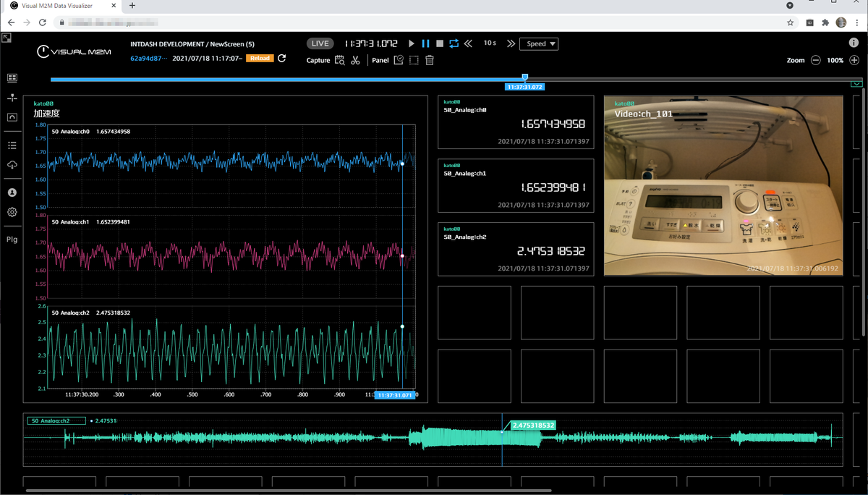Click the trash icon to delete panel
This screenshot has width=868, height=495.
[x=430, y=61]
